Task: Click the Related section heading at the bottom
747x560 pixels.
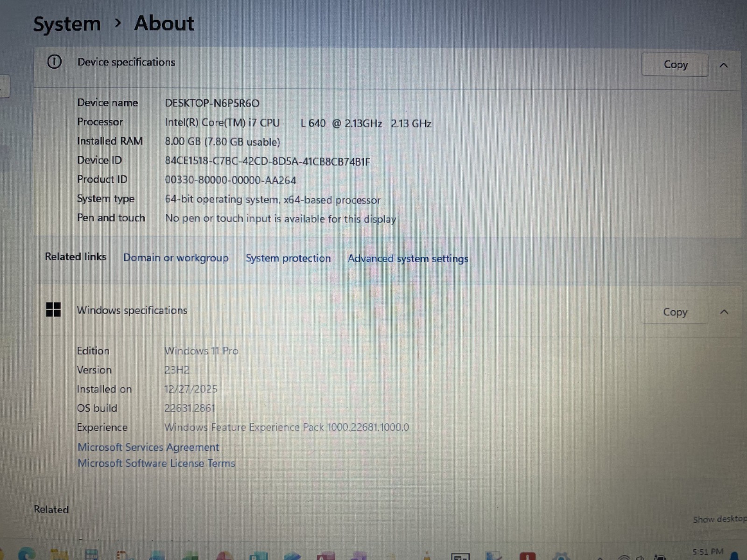Action: (51, 509)
